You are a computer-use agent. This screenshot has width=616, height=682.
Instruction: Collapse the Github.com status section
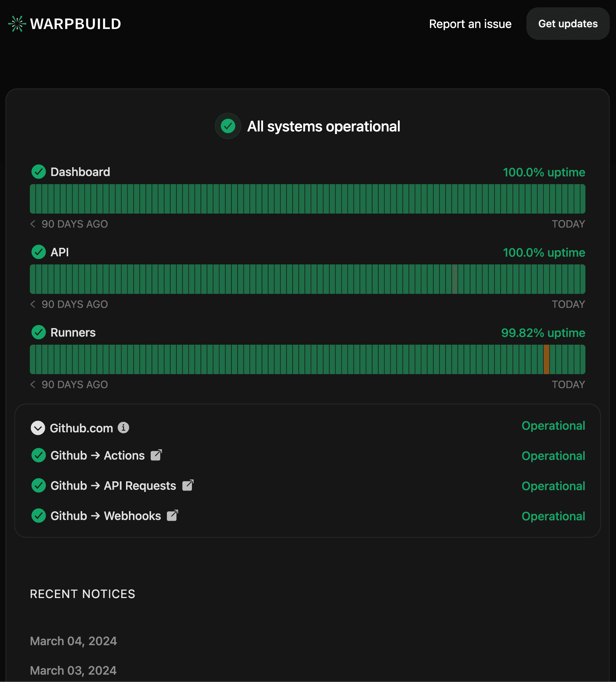coord(38,428)
